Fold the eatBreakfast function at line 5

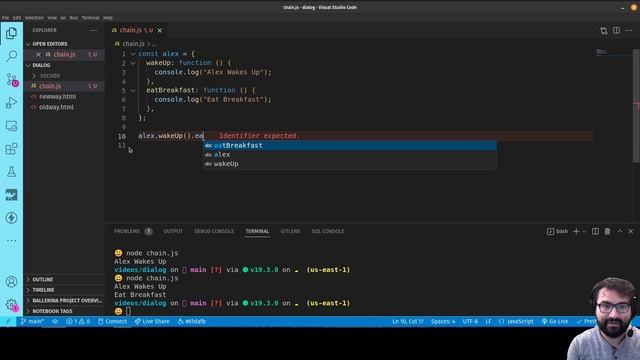click(133, 90)
